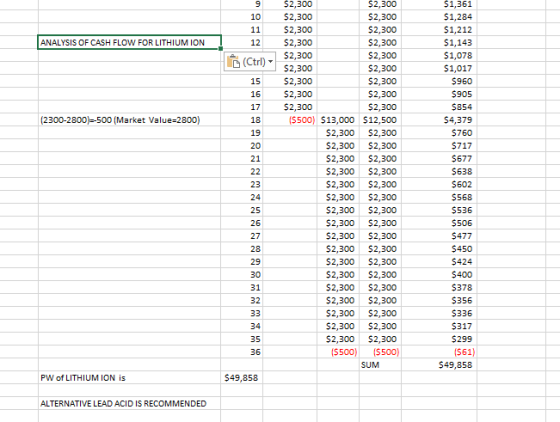Select the $1,017 present worth cell
560x422 pixels.
click(439, 68)
